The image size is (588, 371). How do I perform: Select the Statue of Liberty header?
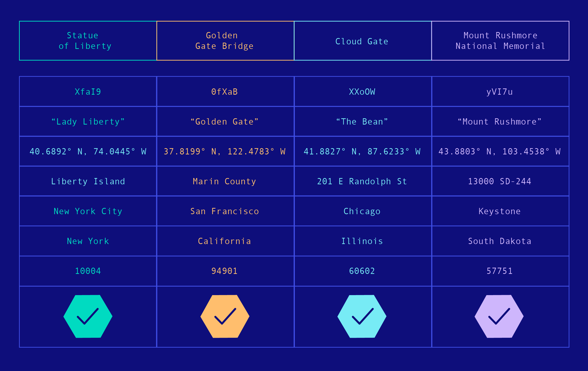pos(88,41)
